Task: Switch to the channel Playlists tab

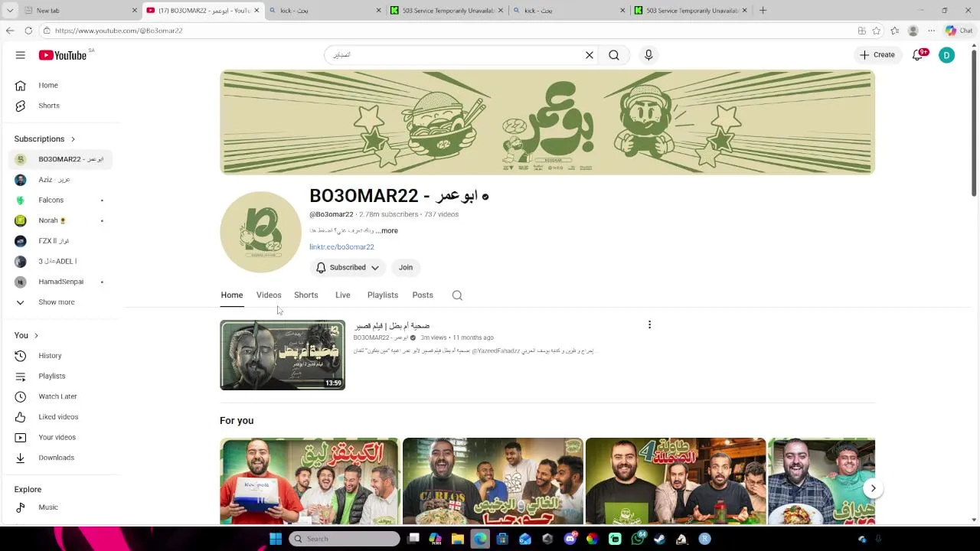Action: point(383,295)
